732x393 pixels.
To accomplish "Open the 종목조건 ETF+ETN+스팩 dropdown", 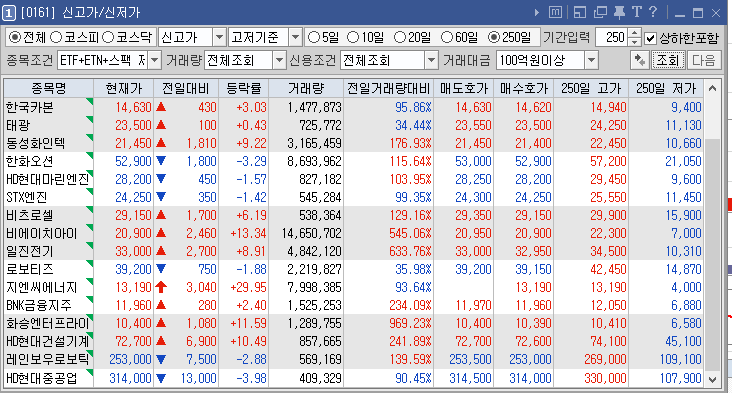I will coord(155,60).
